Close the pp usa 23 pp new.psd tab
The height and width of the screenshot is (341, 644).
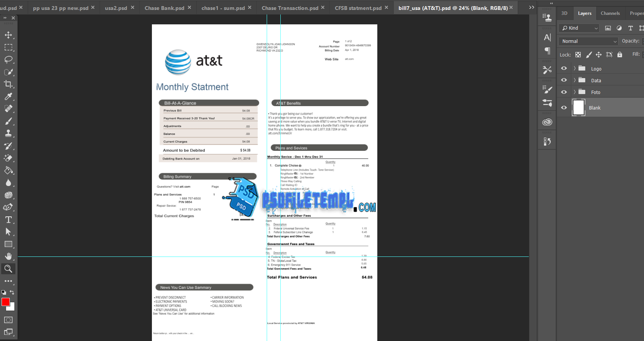point(93,8)
